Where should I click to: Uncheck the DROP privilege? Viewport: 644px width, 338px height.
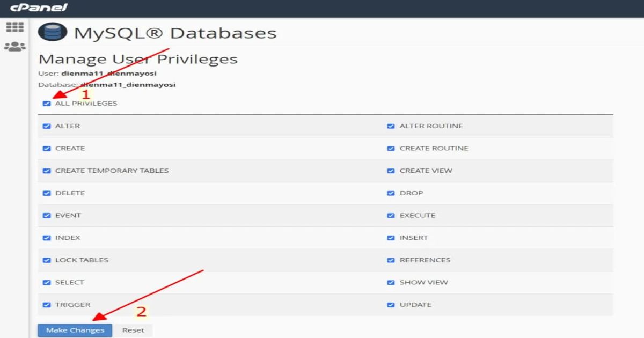tap(391, 193)
